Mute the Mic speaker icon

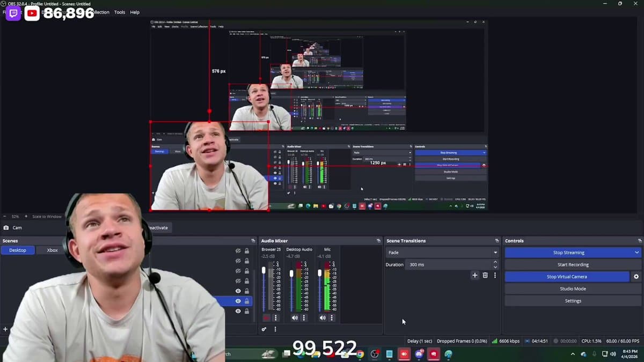point(323,317)
